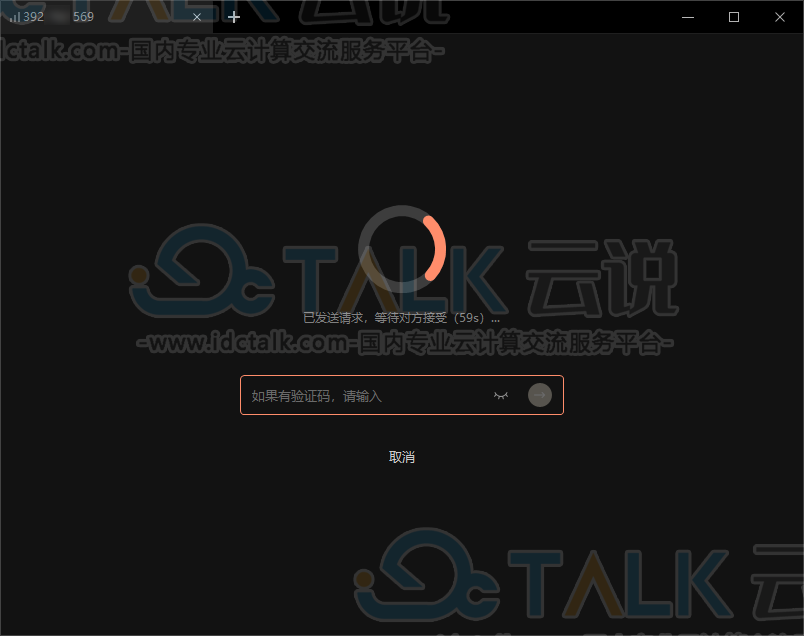The height and width of the screenshot is (636, 804).
Task: Maximize the window
Action: click(734, 17)
